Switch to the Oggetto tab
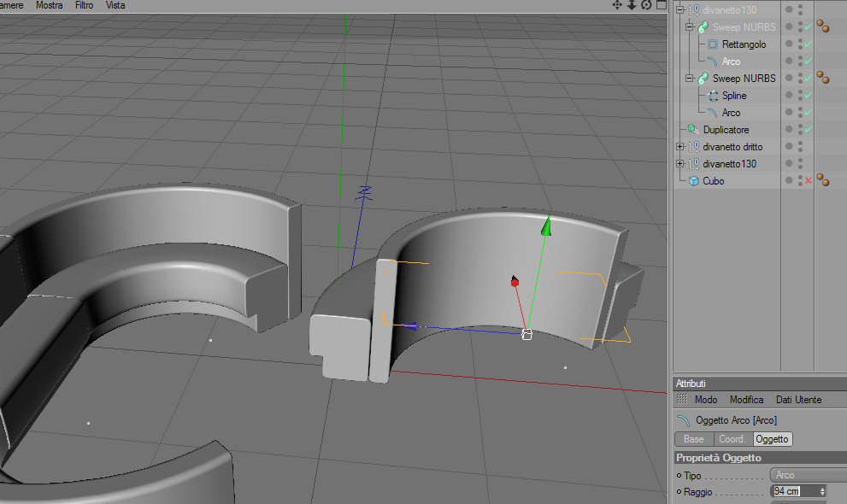 [x=773, y=439]
